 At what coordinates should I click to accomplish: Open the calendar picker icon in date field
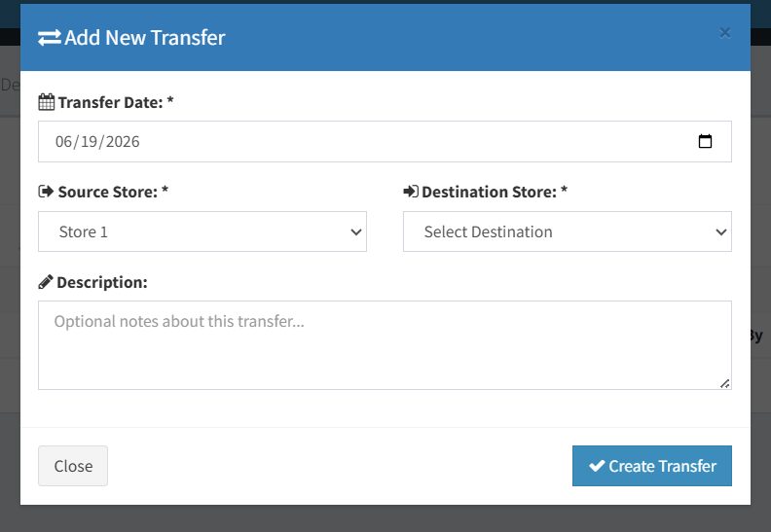click(705, 141)
